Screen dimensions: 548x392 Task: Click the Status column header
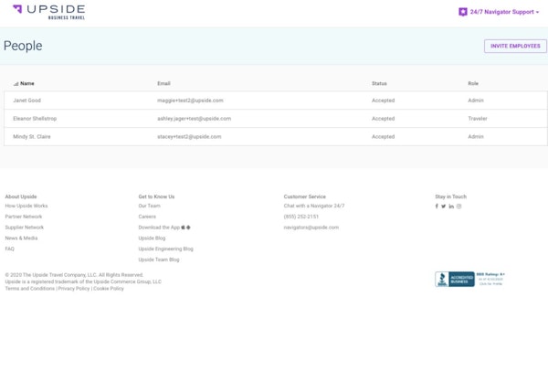tap(379, 83)
